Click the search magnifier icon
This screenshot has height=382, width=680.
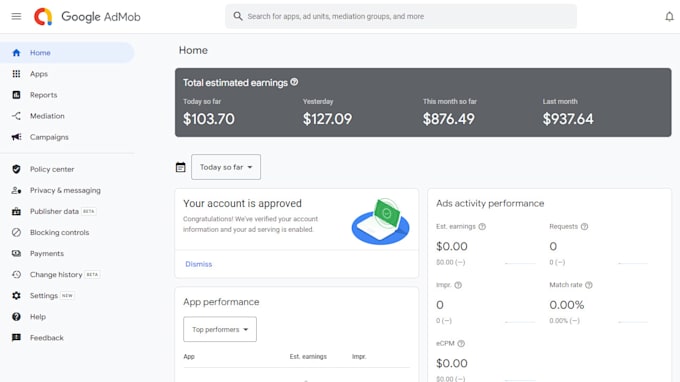coord(238,16)
